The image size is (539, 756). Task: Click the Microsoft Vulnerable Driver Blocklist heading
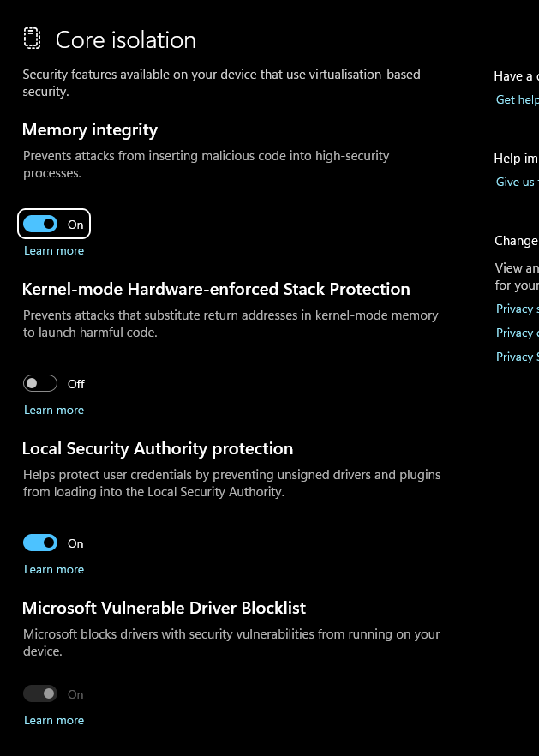[164, 609]
